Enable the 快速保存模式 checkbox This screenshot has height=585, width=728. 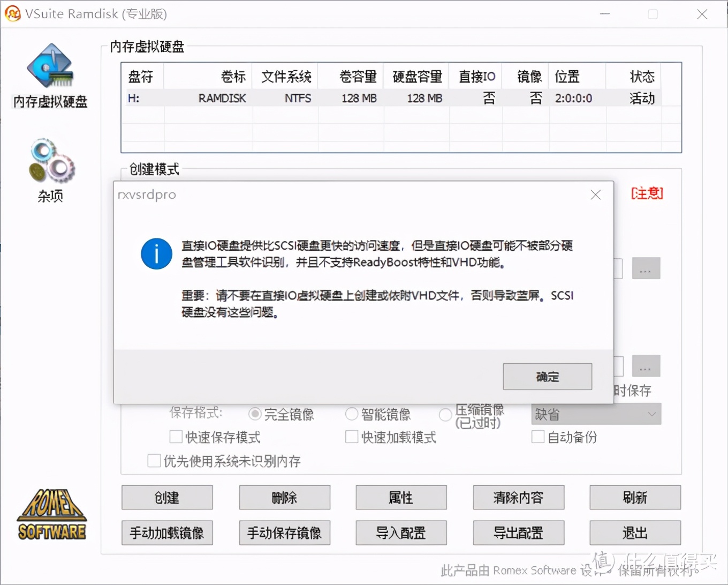click(176, 437)
